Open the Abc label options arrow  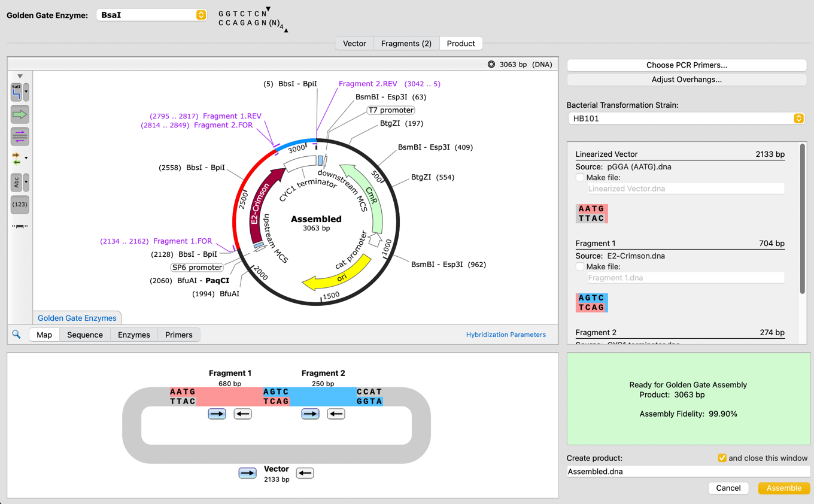(x=26, y=182)
